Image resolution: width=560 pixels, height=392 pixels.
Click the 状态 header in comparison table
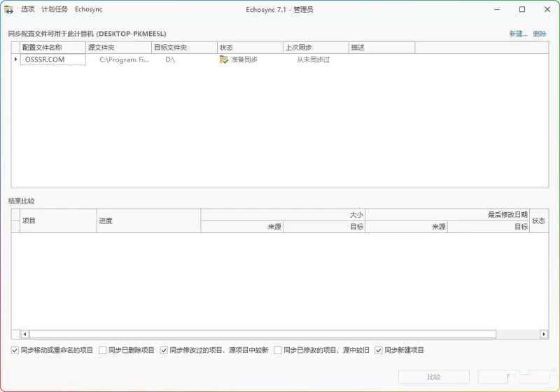538,220
